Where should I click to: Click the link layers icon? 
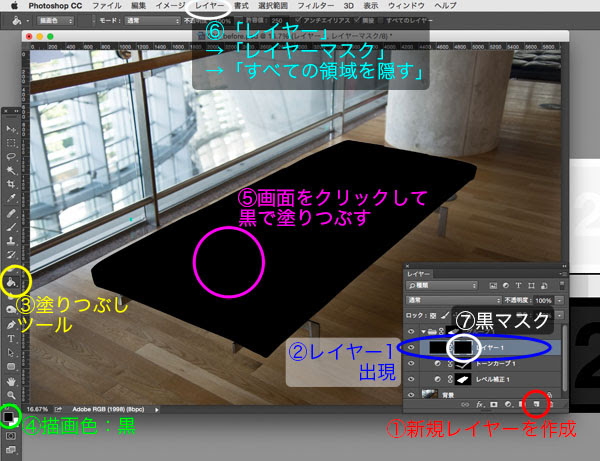[465, 404]
